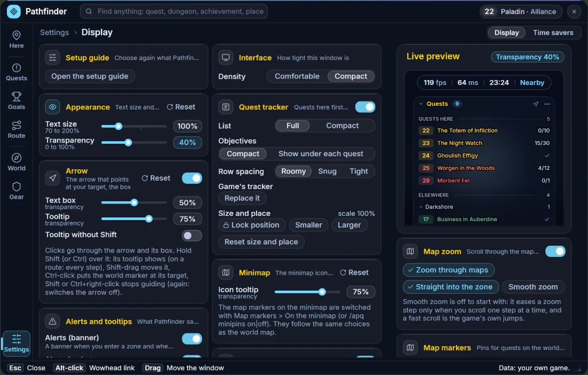Open the Route sidebar section
The width and height of the screenshot is (588, 375).
(x=17, y=130)
